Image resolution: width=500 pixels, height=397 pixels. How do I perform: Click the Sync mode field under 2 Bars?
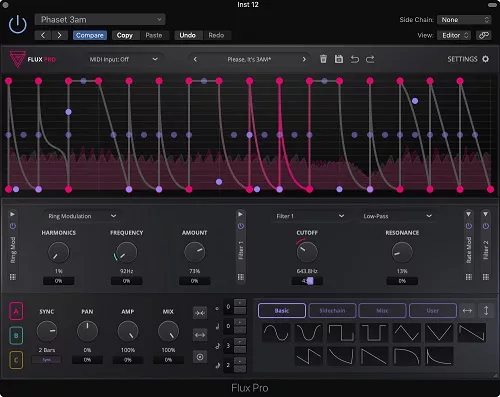tap(46, 360)
